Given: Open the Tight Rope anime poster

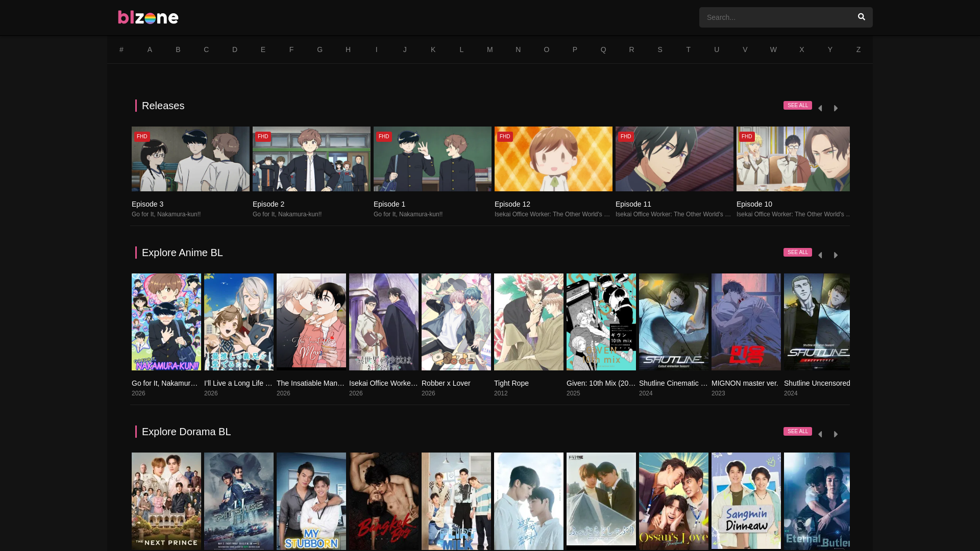Looking at the screenshot, I should pyautogui.click(x=528, y=322).
